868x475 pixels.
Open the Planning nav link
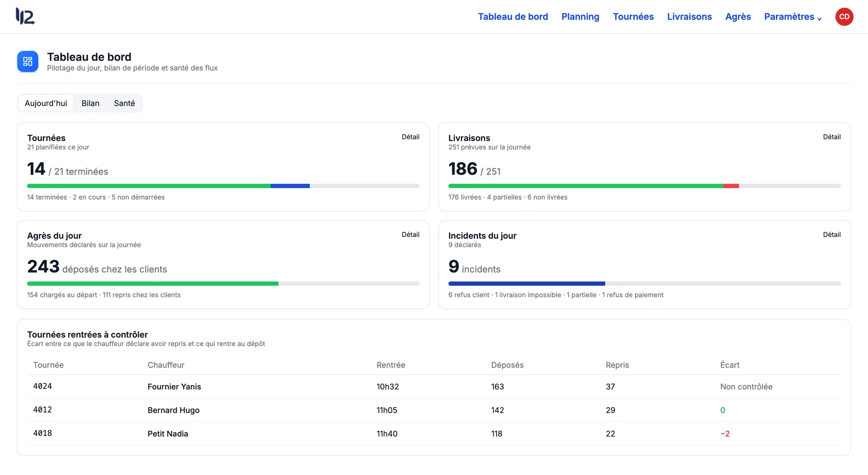click(580, 16)
